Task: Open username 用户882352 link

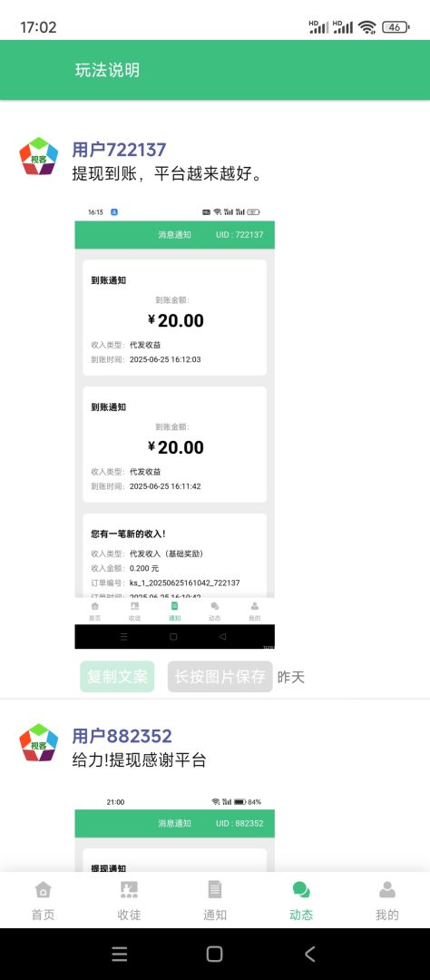Action: click(122, 736)
